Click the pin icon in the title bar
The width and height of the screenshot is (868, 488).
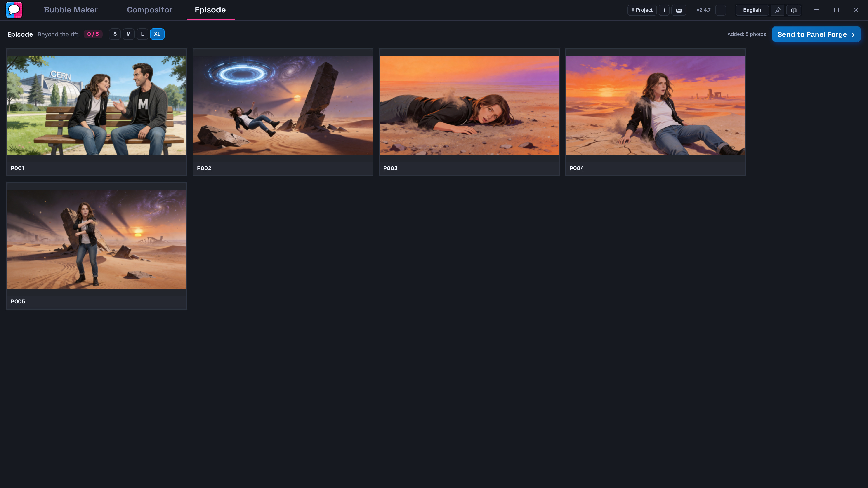pyautogui.click(x=777, y=10)
